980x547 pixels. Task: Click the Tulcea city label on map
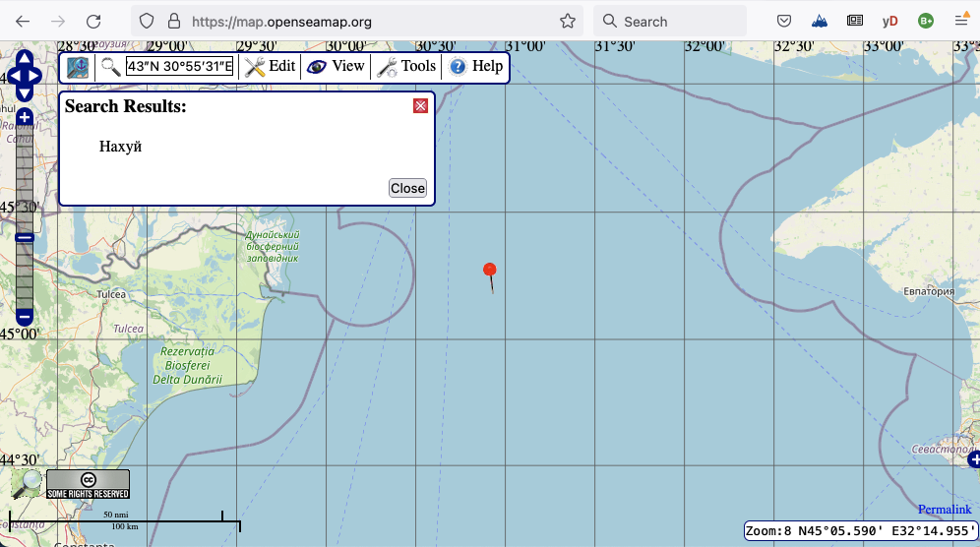click(111, 294)
